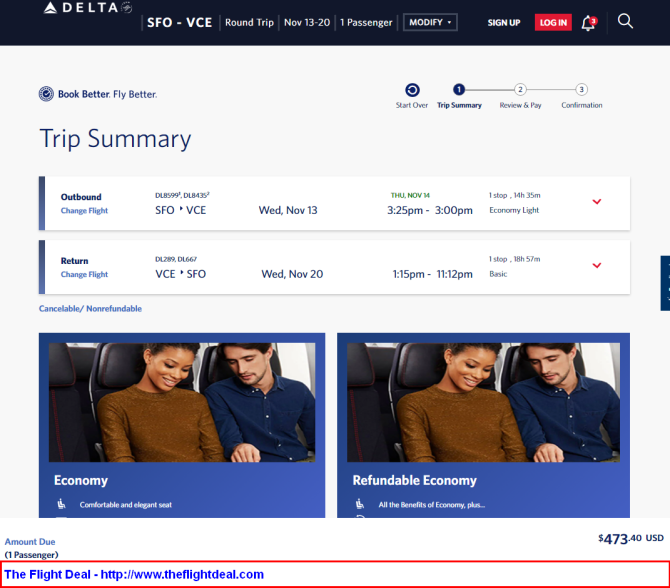Click the 1:15pm - 11:12pm times

tap(432, 274)
